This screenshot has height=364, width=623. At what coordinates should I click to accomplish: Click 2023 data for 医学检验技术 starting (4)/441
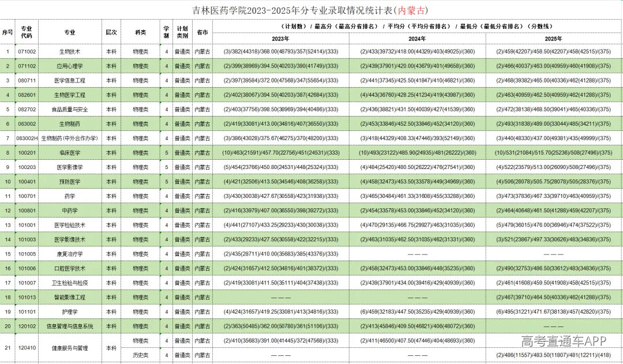tap(280, 225)
